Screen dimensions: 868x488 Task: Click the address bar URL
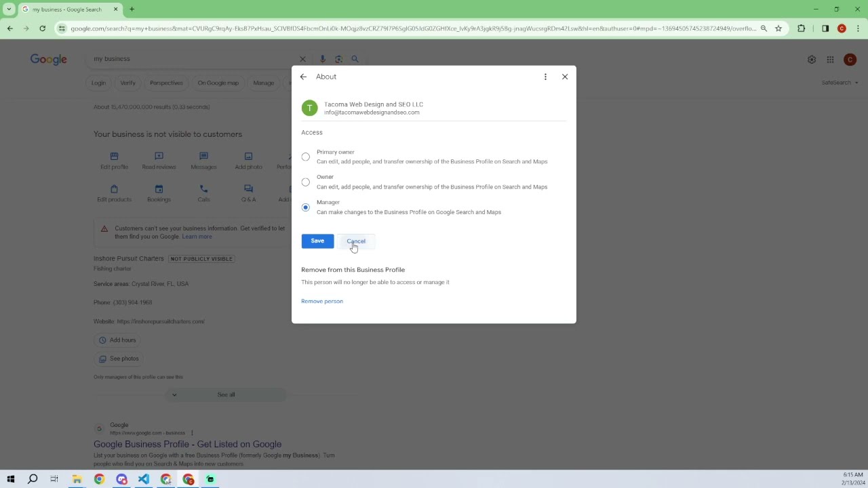point(413,28)
